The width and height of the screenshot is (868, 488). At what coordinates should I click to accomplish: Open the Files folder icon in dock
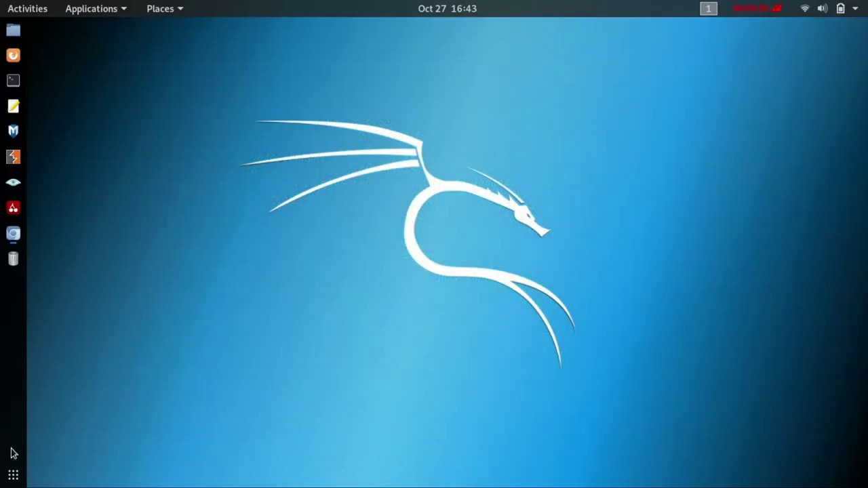point(13,30)
